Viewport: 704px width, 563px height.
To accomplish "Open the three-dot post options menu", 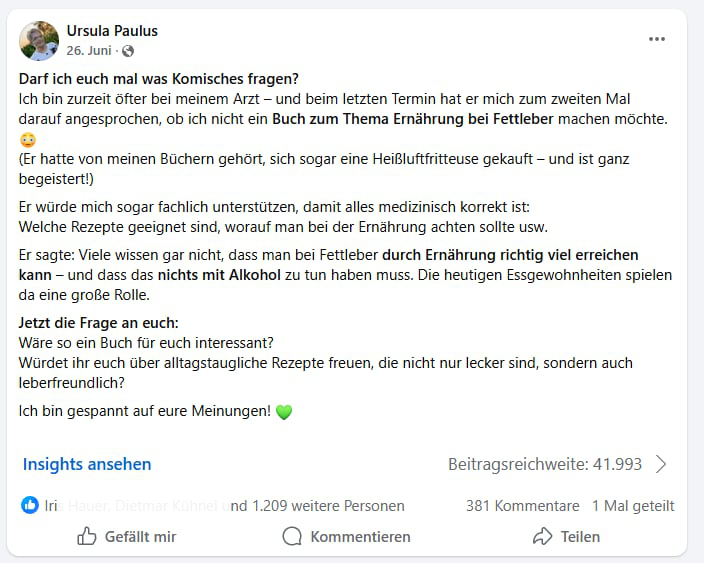I will [656, 39].
